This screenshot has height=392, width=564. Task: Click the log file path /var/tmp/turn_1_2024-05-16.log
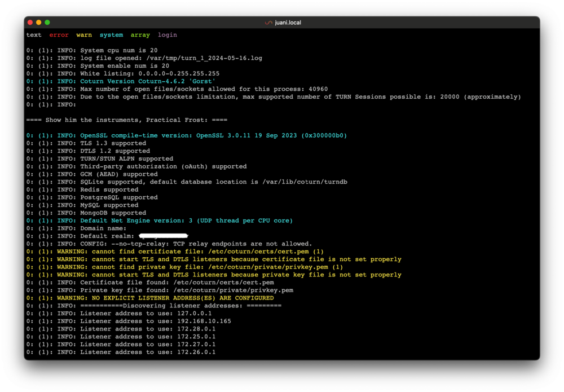tap(204, 58)
